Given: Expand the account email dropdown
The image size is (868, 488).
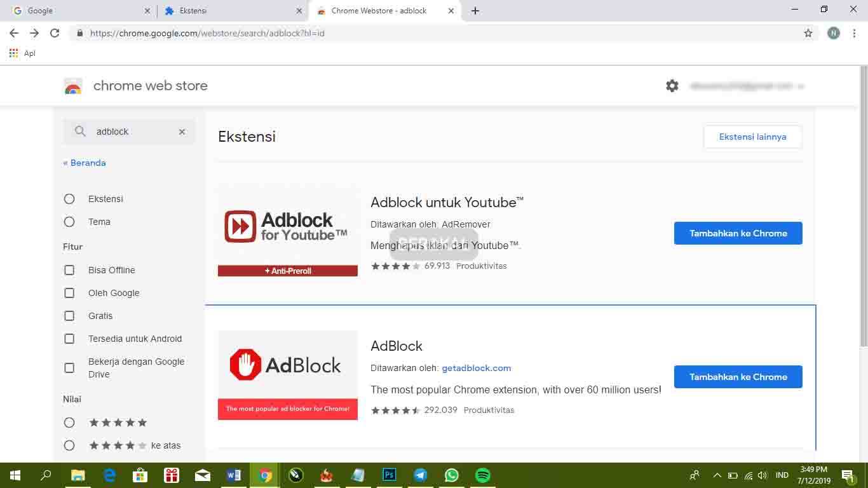Looking at the screenshot, I should pos(747,86).
